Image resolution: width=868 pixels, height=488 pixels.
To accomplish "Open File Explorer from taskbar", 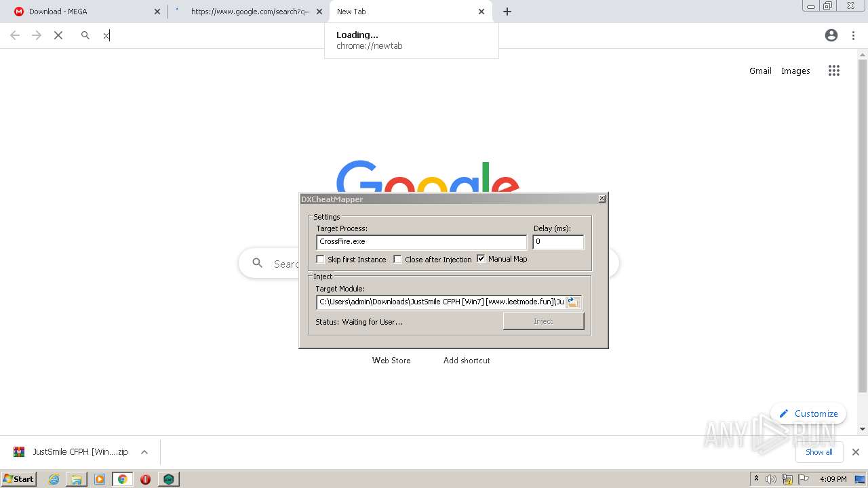I will [x=77, y=479].
